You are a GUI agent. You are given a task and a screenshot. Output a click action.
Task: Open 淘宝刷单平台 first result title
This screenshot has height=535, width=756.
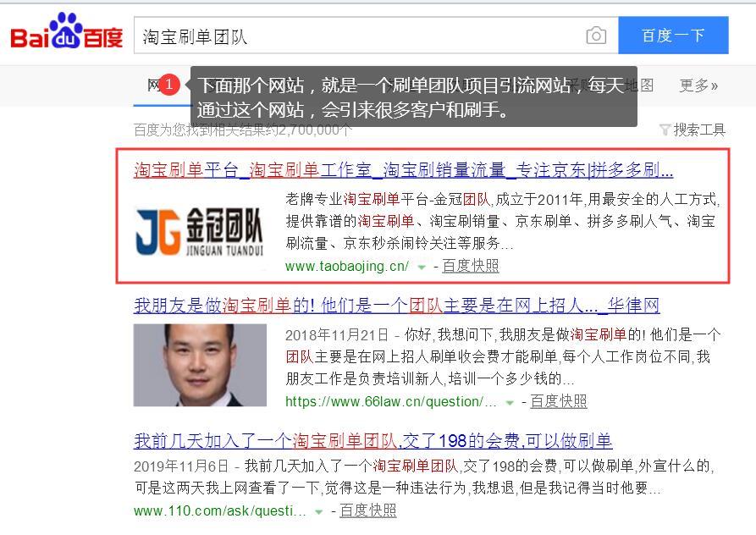(403, 171)
